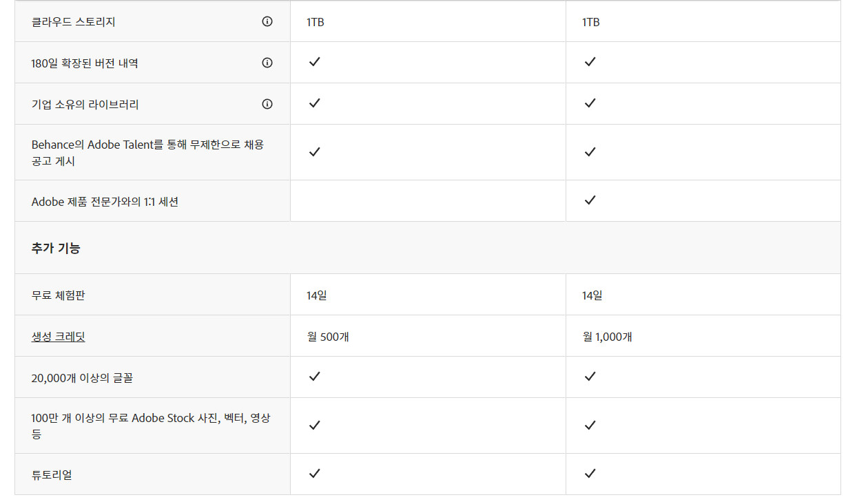Screen dimensions: 857x504
Task: Click the checkmark for 튜토리얼 in the second plan
Action: pos(590,474)
